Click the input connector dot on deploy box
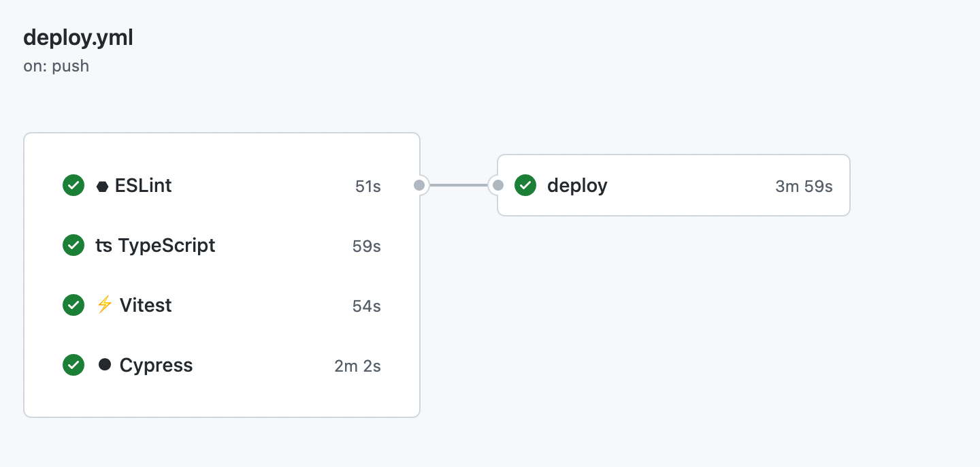This screenshot has width=980, height=467. pyautogui.click(x=498, y=185)
